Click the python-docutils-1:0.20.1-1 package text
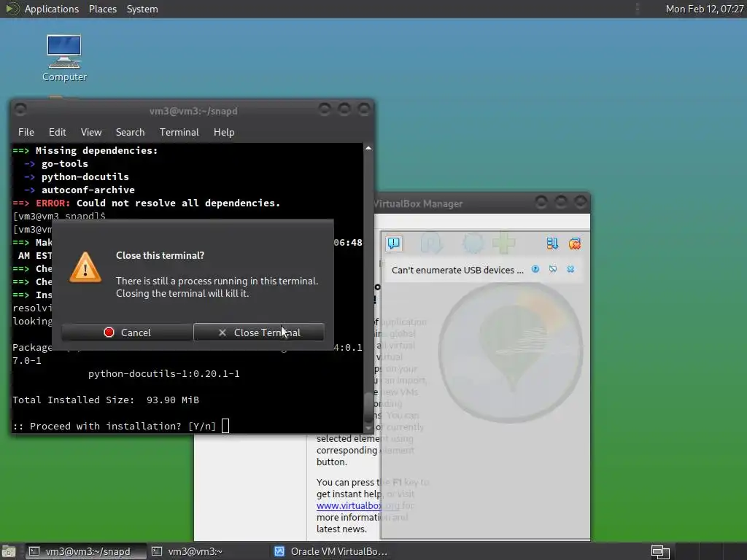747x560 pixels. click(164, 374)
